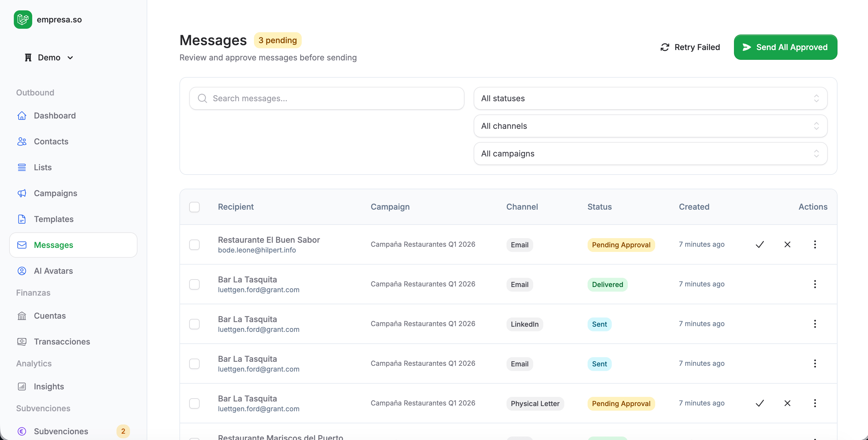Image resolution: width=868 pixels, height=440 pixels.
Task: Go to Campaigns in the sidebar
Action: [x=56, y=193]
